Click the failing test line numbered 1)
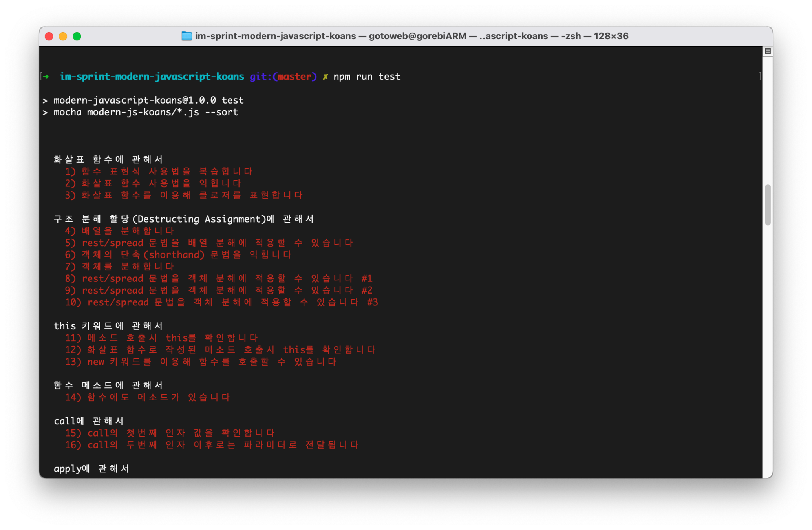 tap(159, 172)
